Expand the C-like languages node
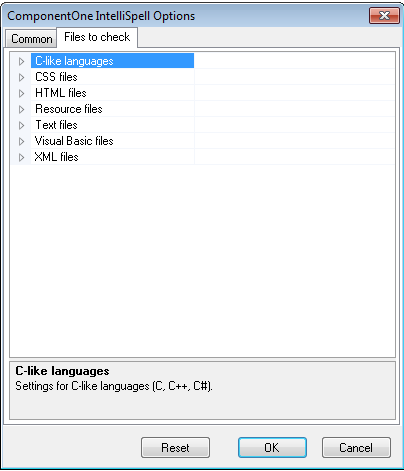Image resolution: width=404 pixels, height=471 pixels. [21, 61]
